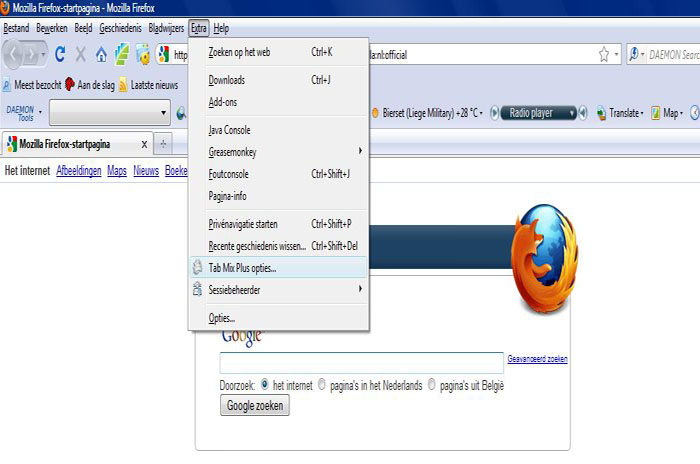Click the green-yellow toolbar icon beside Home
This screenshot has height=464, width=700.
(x=122, y=54)
